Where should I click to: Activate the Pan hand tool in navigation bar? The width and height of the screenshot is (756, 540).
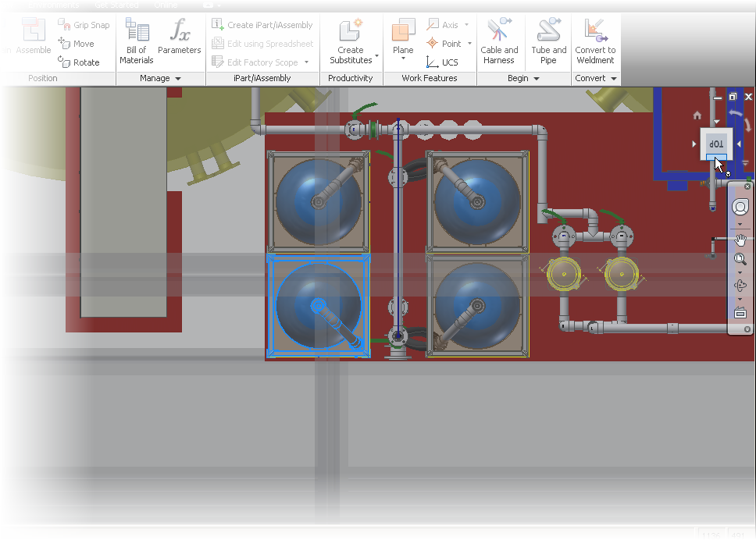coord(740,240)
